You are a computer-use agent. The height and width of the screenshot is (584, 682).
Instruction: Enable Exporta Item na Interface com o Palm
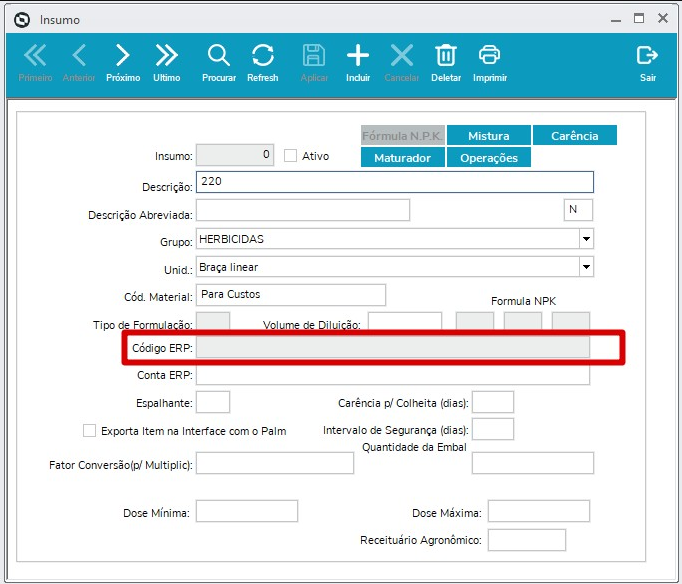coord(89,430)
